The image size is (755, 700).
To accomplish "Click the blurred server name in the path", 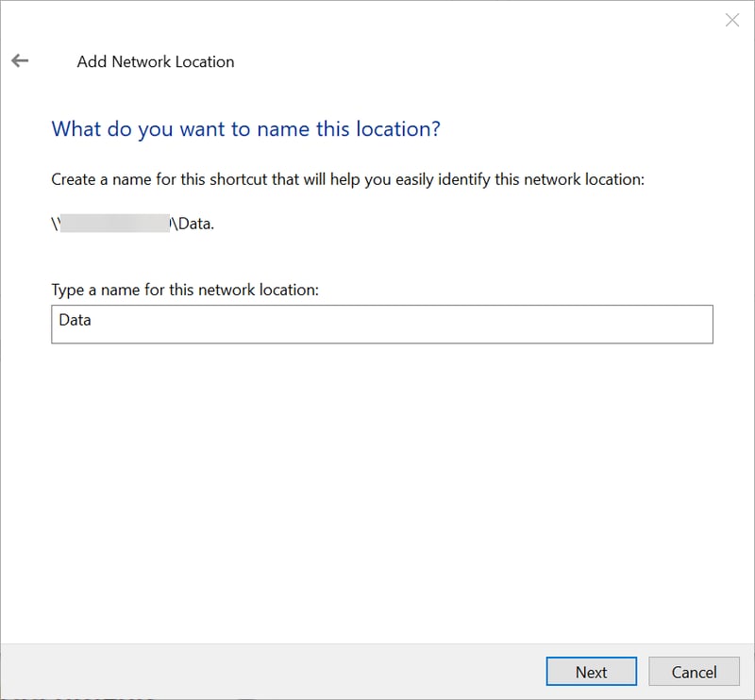I will click(x=113, y=225).
